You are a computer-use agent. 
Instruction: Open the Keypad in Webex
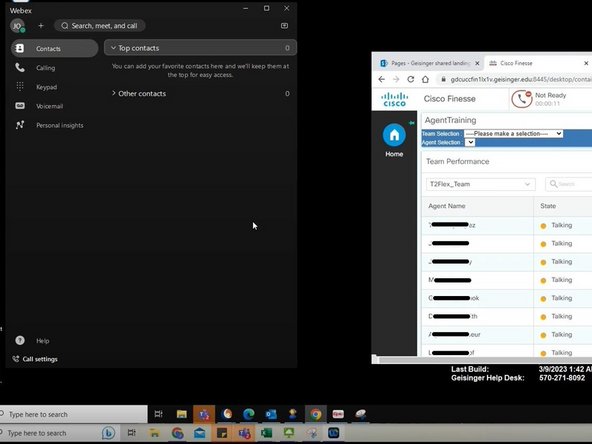(x=46, y=87)
